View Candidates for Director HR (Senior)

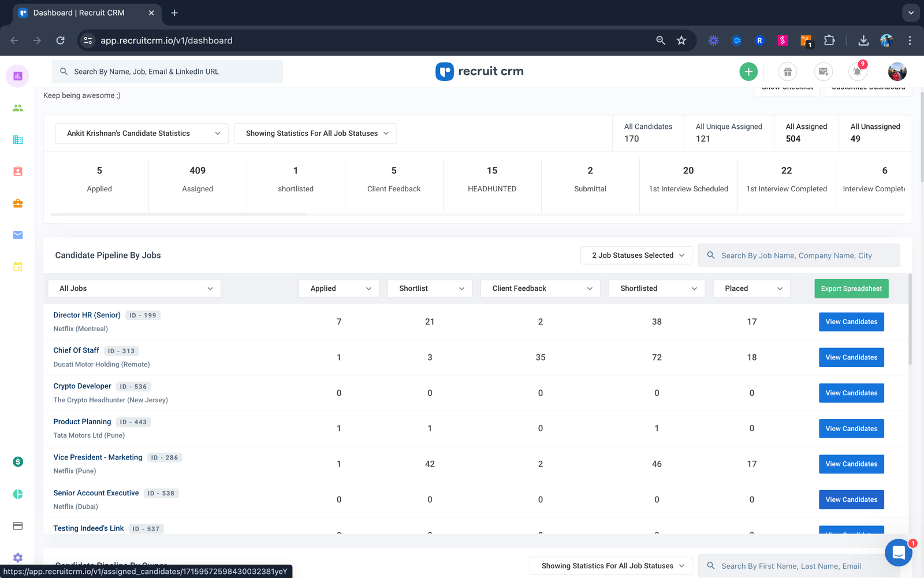coord(851,321)
